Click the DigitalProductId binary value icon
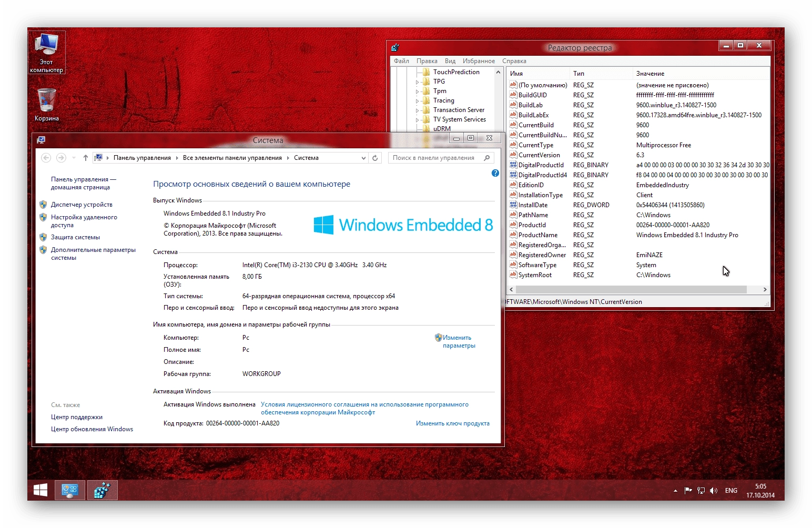This screenshot has height=528, width=812. [x=513, y=165]
